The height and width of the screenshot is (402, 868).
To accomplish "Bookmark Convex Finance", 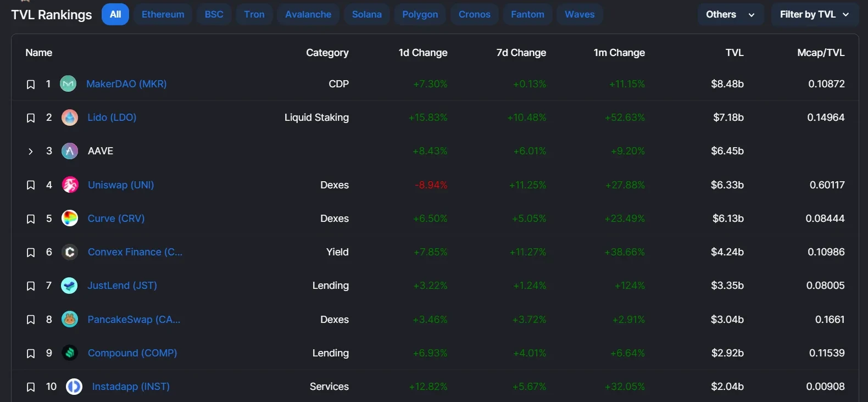I will 31,253.
